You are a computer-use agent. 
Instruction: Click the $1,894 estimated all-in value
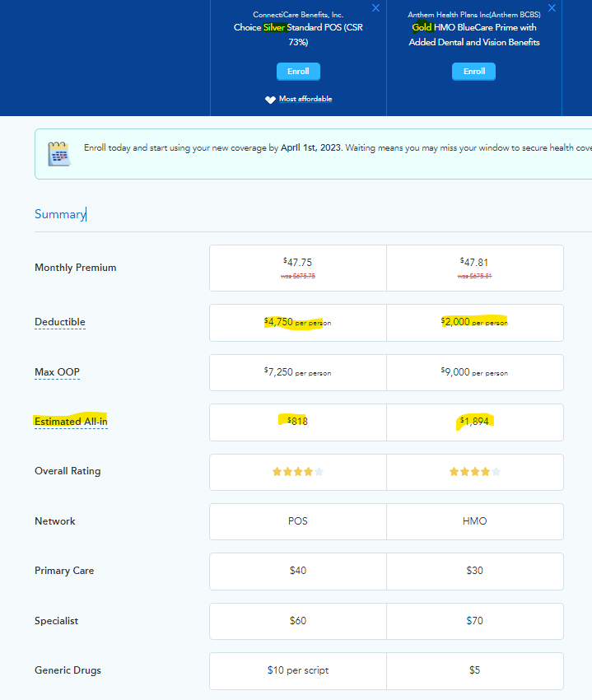[474, 421]
